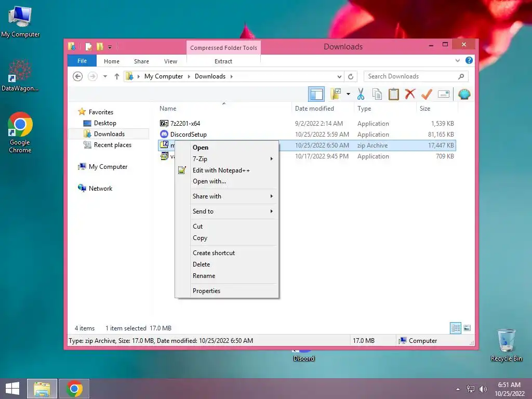Switch to the Home ribbon tab
The image size is (532, 399).
112,61
